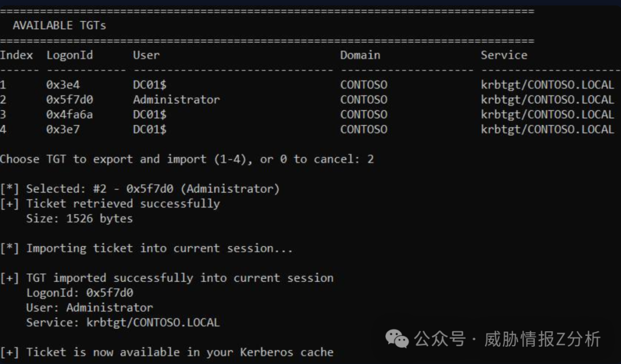Image resolution: width=621 pixels, height=364 pixels.
Task: Click the Size: 1526 bytes line
Action: [79, 219]
